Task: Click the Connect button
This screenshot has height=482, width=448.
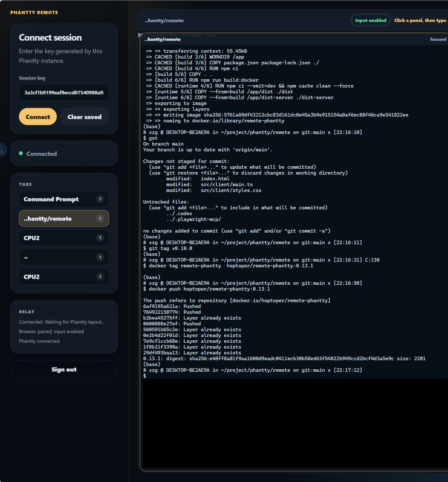Action: pos(37,117)
